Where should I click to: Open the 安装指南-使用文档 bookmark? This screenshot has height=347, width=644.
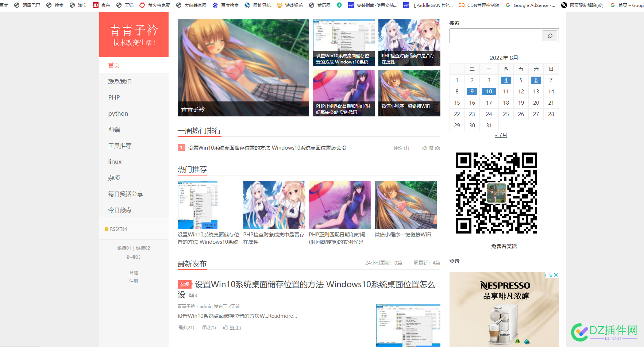tap(373, 5)
